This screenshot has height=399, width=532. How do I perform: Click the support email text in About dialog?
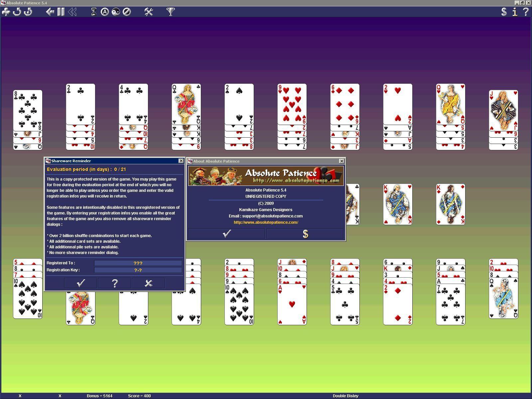pyautogui.click(x=266, y=216)
